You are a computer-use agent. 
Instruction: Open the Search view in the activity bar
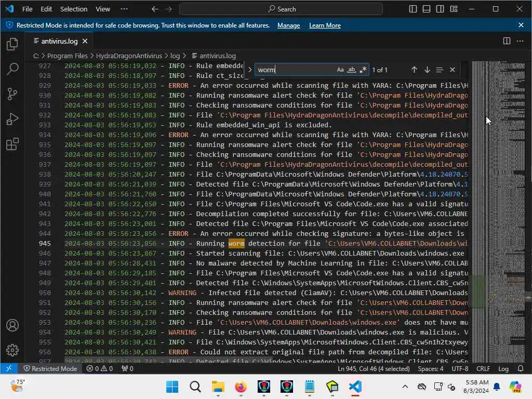12,69
